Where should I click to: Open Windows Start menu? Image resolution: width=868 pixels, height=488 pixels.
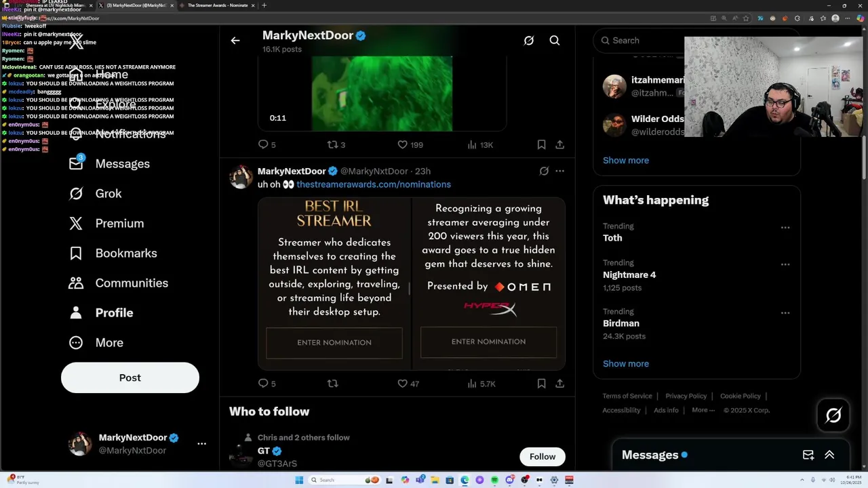299,480
